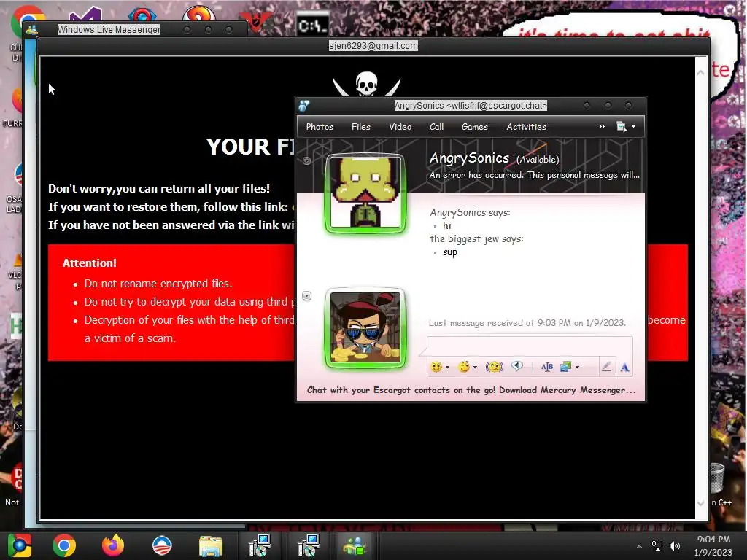Click the 'Attention!' heading in red box
747x560 pixels.
90,262
